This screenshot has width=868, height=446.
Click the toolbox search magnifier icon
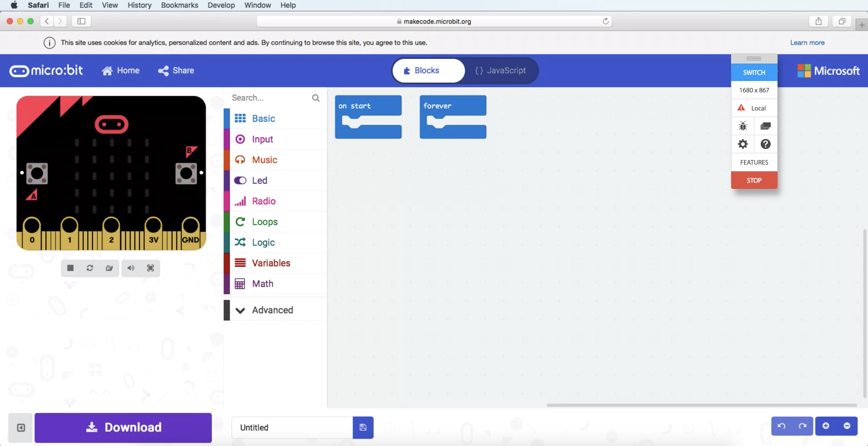315,98
